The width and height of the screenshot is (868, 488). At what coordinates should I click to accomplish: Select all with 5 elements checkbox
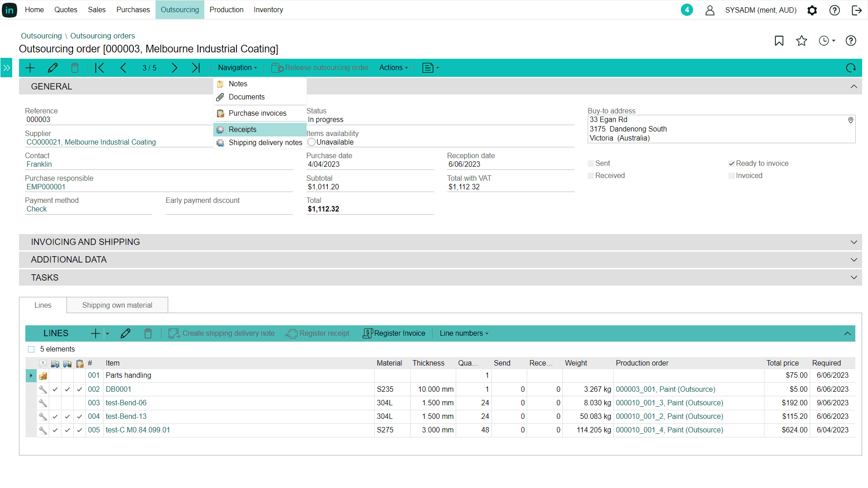click(31, 349)
